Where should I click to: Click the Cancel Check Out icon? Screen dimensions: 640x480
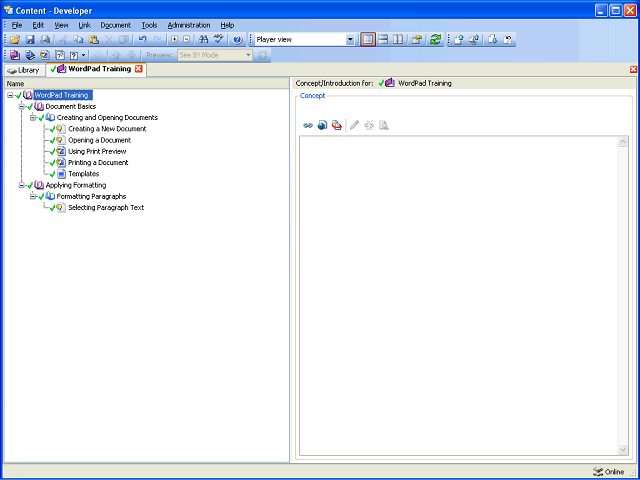click(507, 40)
